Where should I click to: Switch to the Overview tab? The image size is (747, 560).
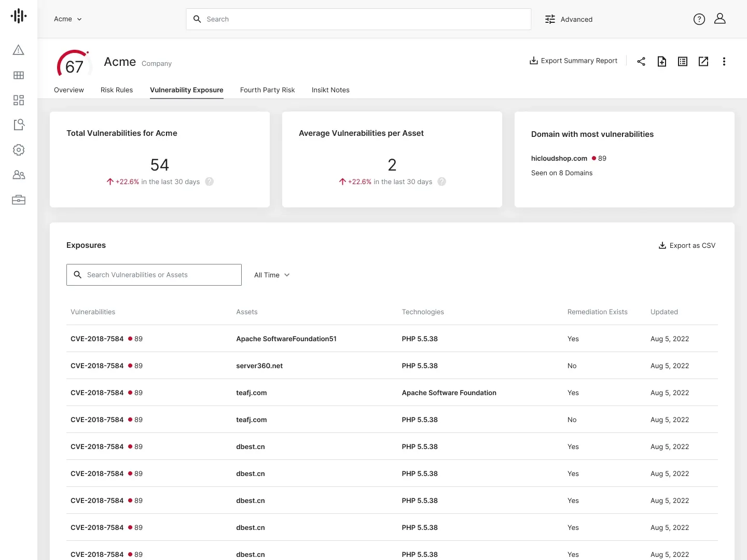[x=69, y=90]
